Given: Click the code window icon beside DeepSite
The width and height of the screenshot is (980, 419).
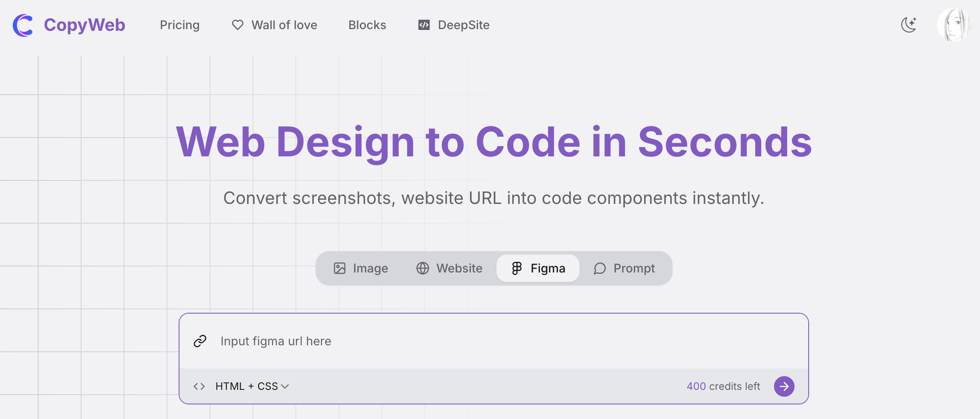Looking at the screenshot, I should point(424,25).
